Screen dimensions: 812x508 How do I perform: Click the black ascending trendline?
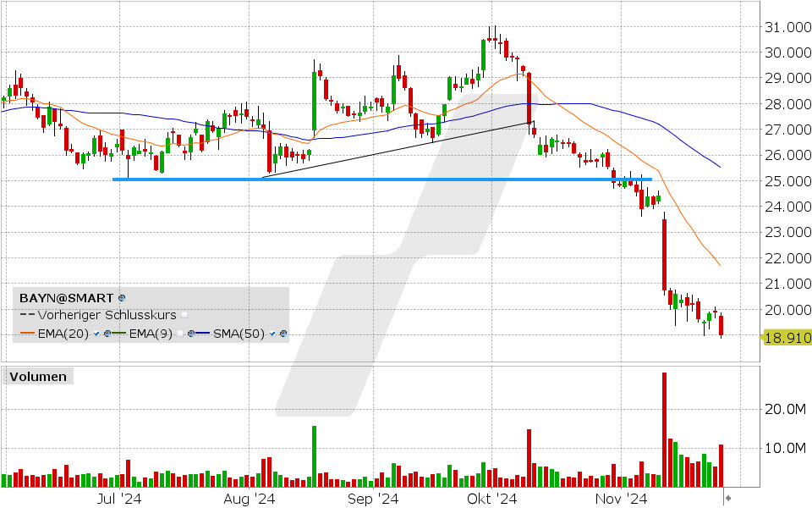click(x=398, y=149)
